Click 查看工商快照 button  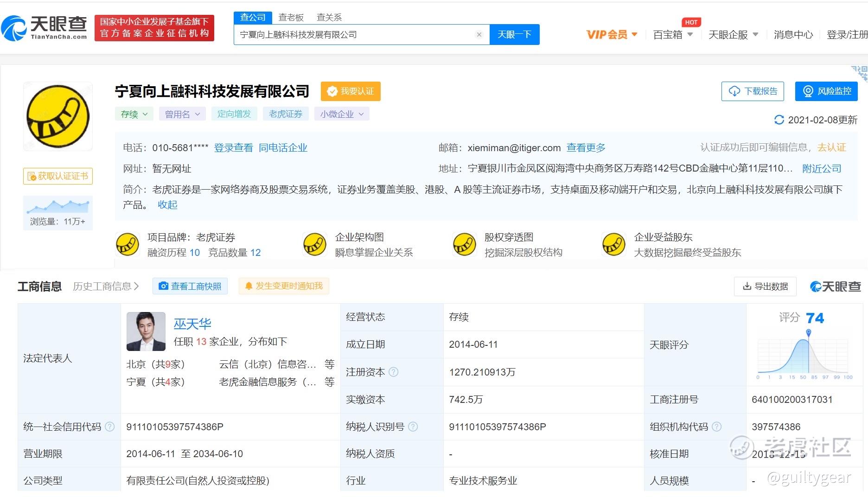click(190, 286)
